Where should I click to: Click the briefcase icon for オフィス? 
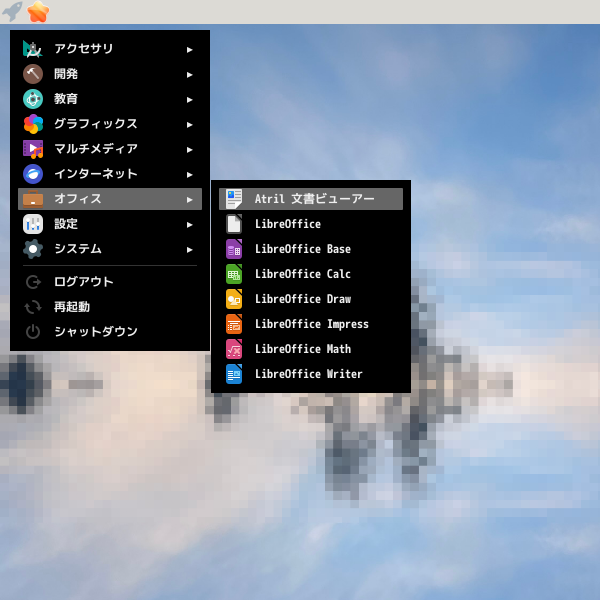[33, 199]
